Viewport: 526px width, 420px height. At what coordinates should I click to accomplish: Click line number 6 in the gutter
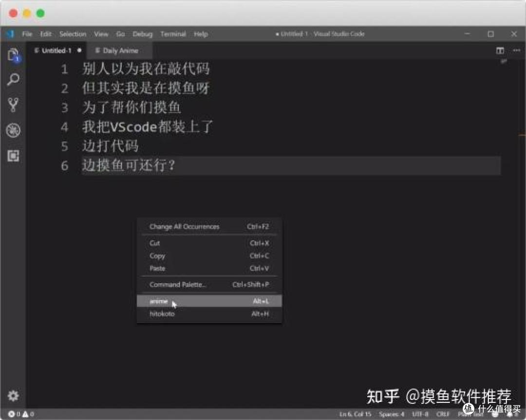coord(65,165)
